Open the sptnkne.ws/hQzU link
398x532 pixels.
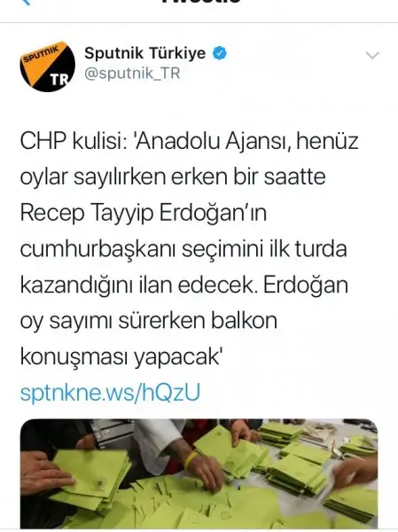(x=111, y=392)
